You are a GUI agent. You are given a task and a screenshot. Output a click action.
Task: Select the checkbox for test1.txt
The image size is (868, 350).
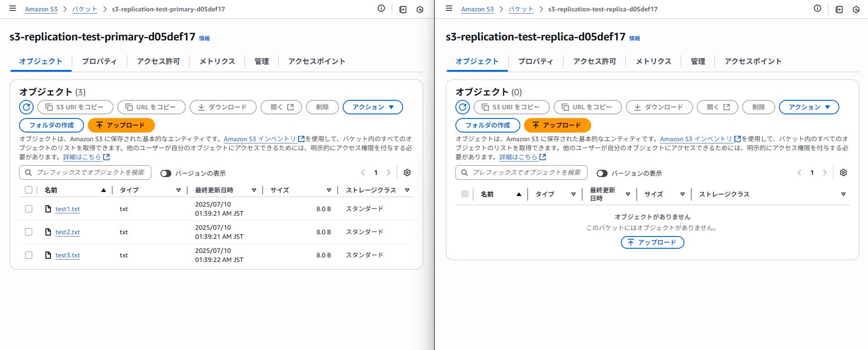(29, 209)
